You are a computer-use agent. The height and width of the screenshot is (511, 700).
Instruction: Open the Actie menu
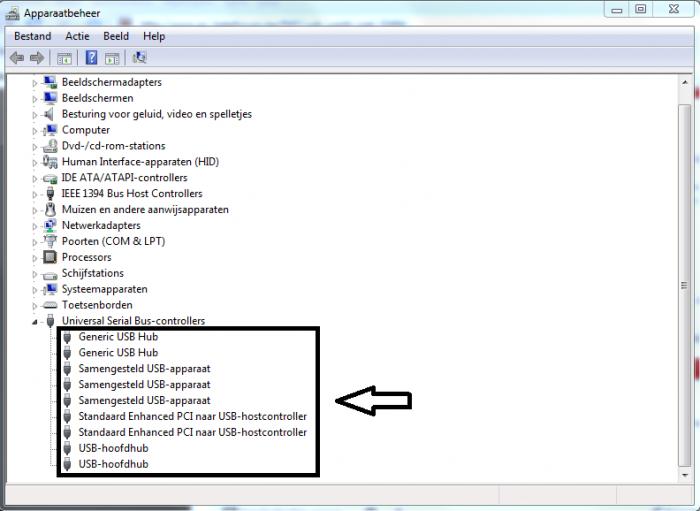pyautogui.click(x=77, y=36)
